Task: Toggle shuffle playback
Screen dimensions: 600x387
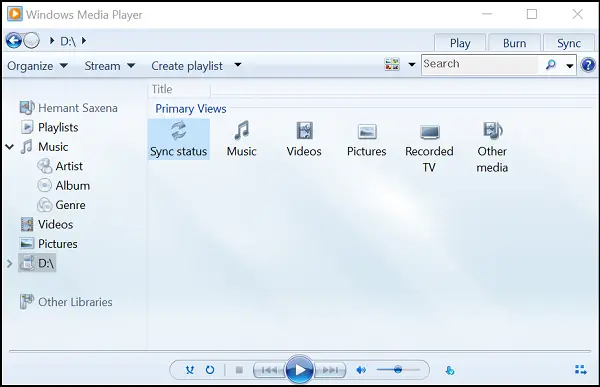Action: [x=189, y=370]
